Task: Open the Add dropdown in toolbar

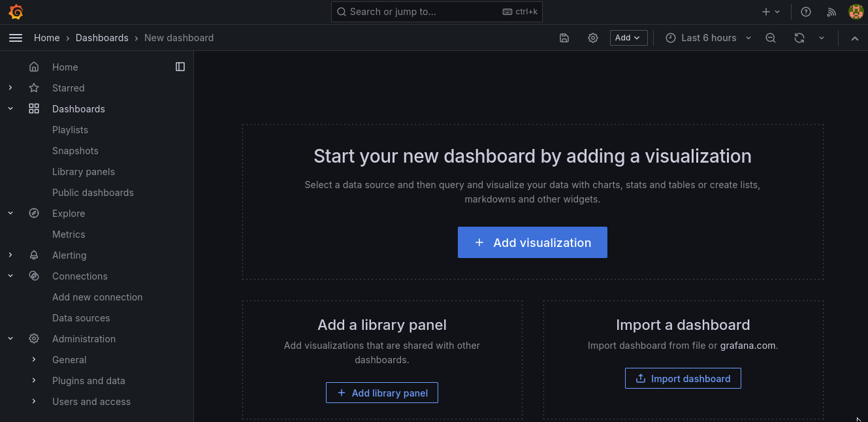Action: (628, 38)
